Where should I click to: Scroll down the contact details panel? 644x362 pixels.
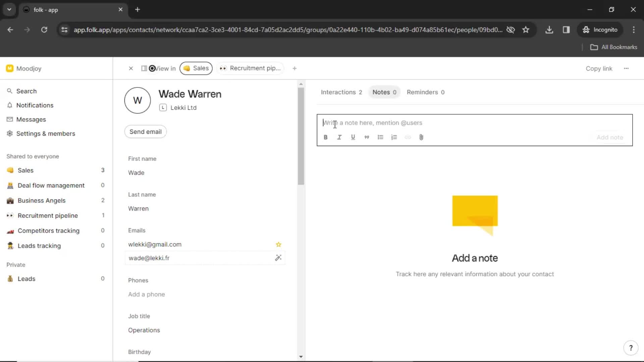[x=301, y=357]
